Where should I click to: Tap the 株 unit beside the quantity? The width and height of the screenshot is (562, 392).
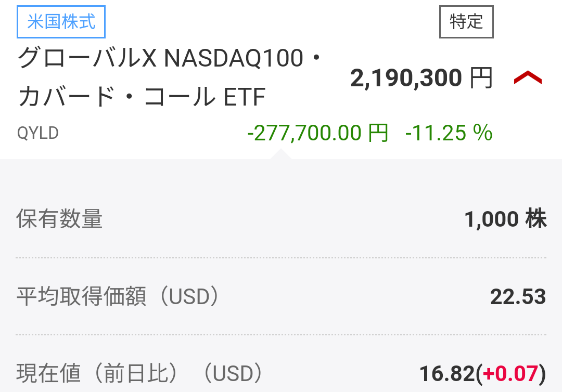(535, 219)
